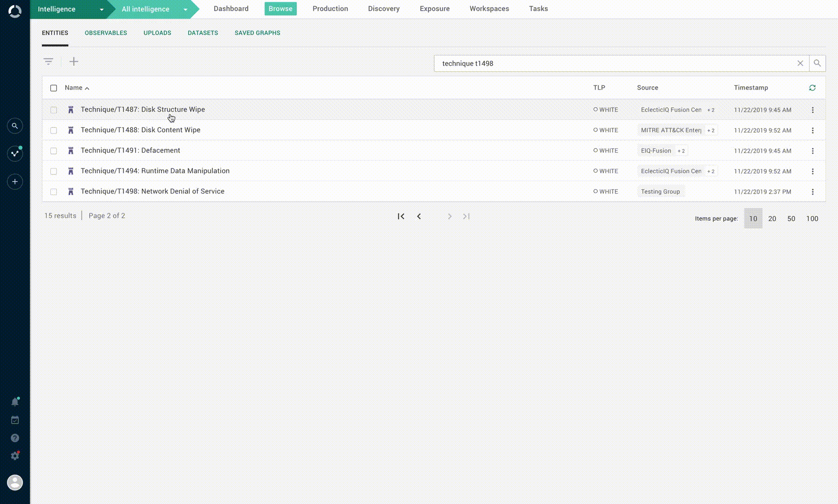The height and width of the screenshot is (504, 838).
Task: Open global search from the left sidebar
Action: [14, 126]
